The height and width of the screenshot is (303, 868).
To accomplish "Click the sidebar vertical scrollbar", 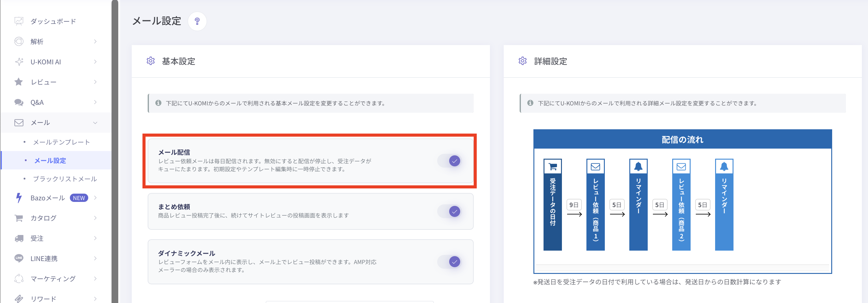I will 115,152.
